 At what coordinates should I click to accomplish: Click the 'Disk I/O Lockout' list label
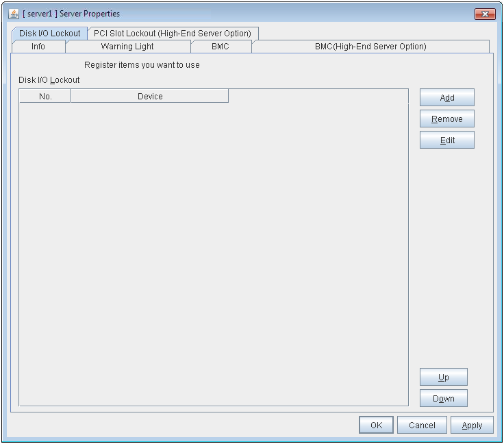(x=49, y=80)
